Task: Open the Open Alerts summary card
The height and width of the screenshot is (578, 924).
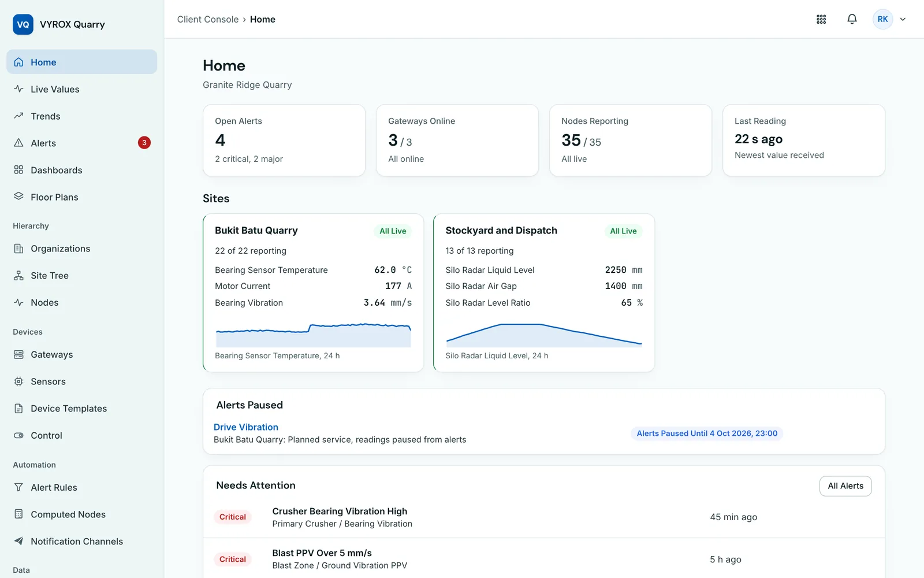Action: tap(284, 140)
